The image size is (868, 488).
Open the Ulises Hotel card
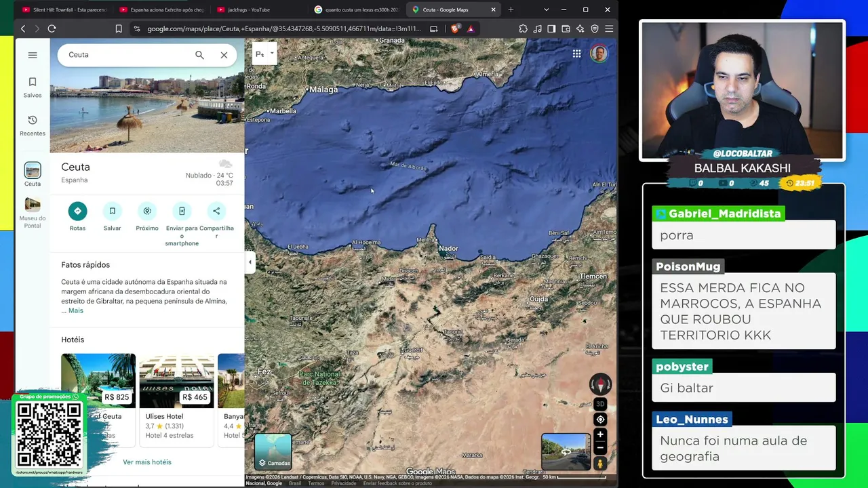pyautogui.click(x=176, y=400)
